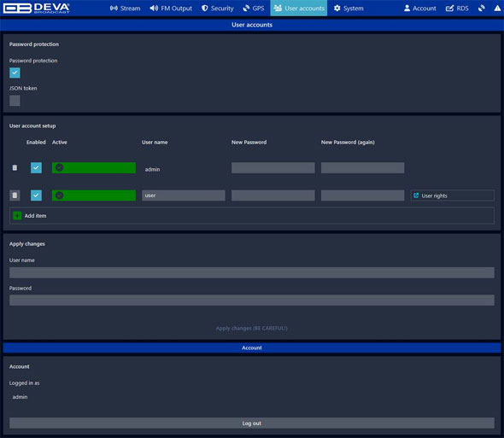Open the RDS page in top bar
Image resolution: width=504 pixels, height=438 pixels.
click(457, 8)
